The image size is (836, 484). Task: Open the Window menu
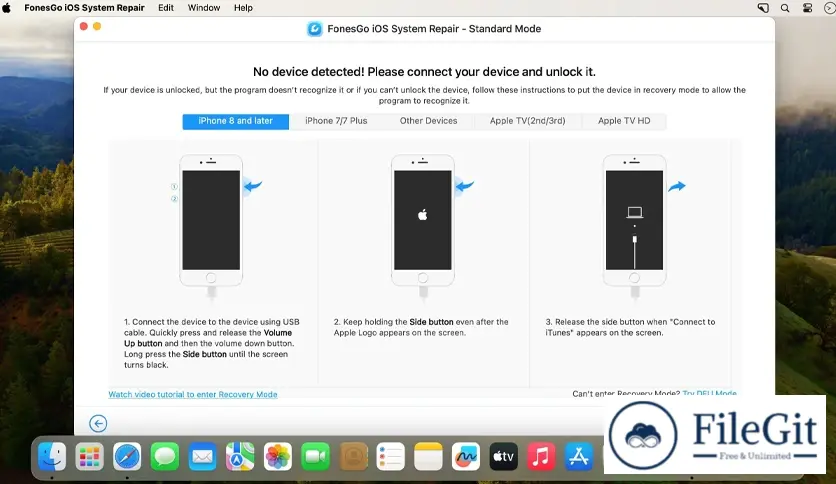pos(204,8)
